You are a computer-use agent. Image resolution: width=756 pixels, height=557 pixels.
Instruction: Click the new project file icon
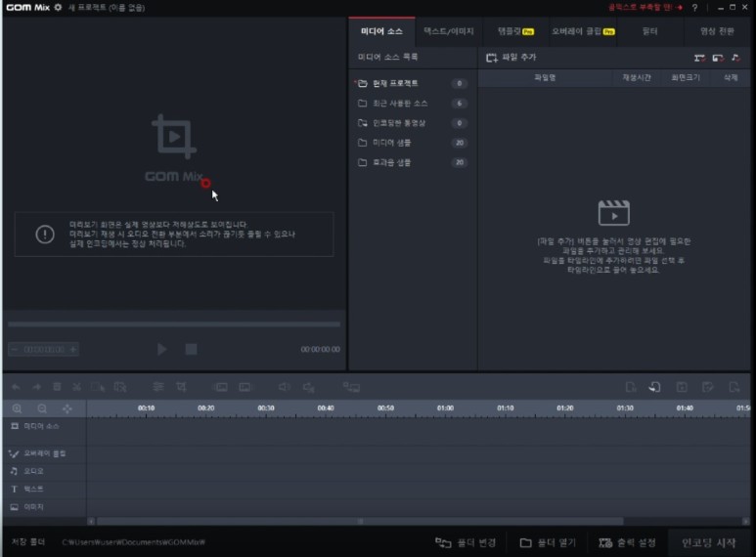tap(630, 387)
